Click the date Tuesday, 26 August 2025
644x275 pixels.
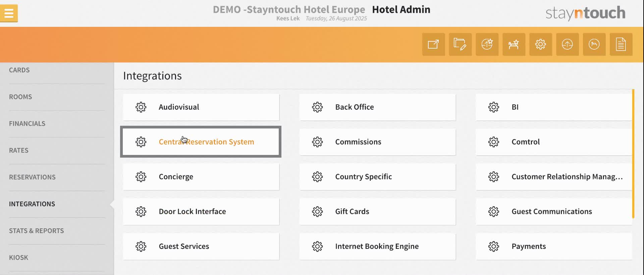pyautogui.click(x=336, y=18)
